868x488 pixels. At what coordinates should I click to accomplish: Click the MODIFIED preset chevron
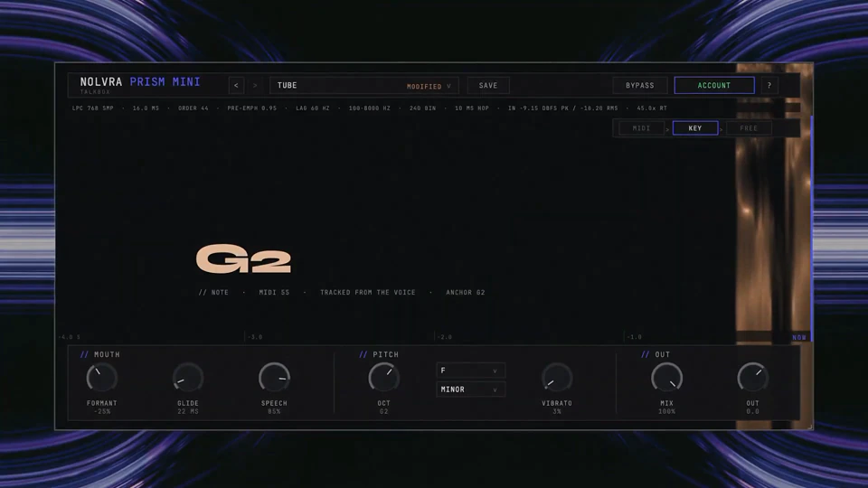tap(449, 86)
